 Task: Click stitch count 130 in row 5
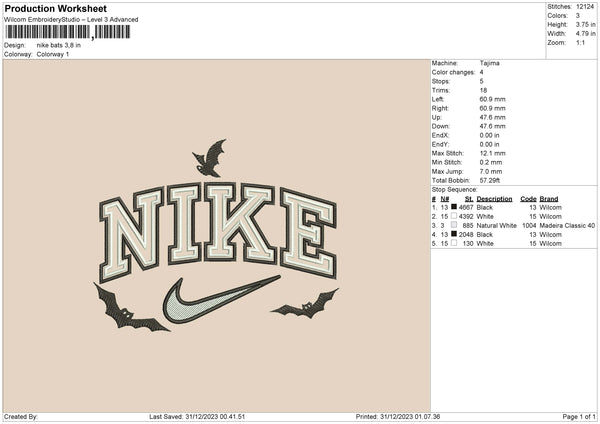pos(468,243)
